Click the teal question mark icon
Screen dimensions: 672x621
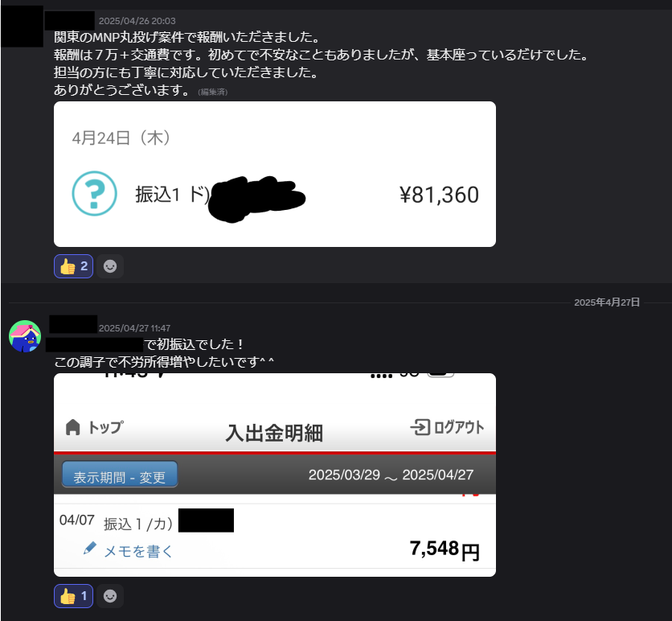(94, 193)
